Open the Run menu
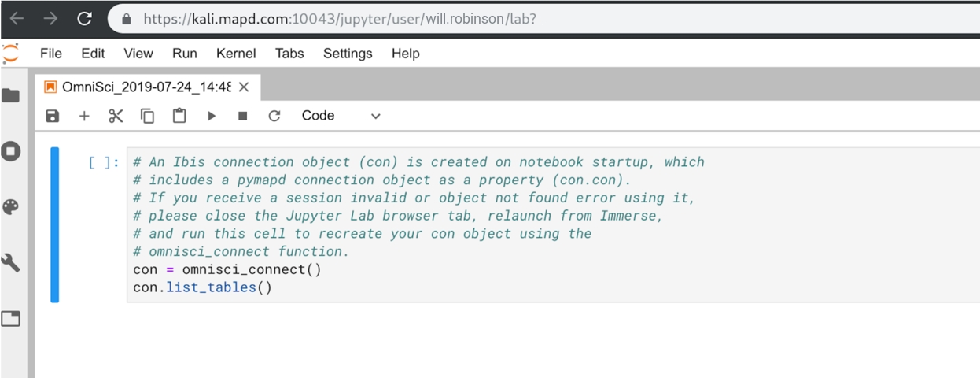980x378 pixels. pyautogui.click(x=184, y=54)
